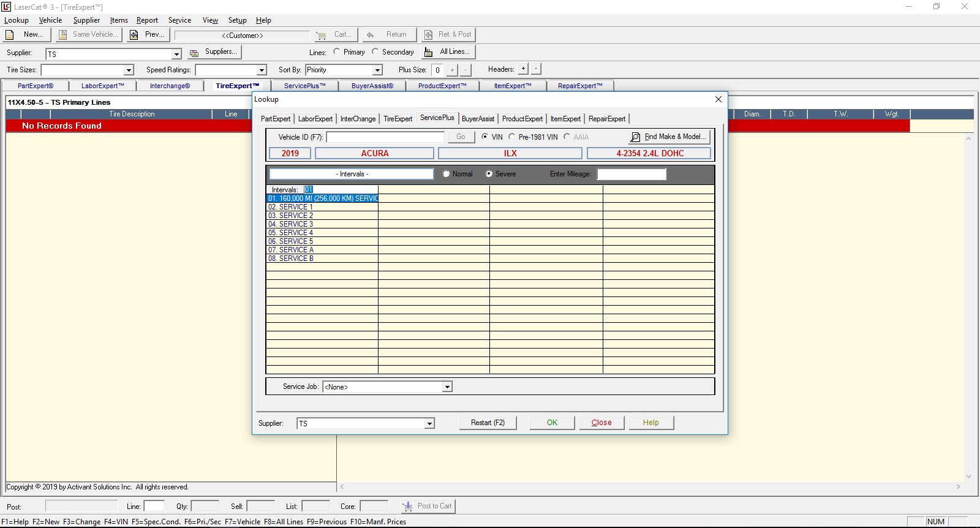Open All Lines icon button
The height and width of the screenshot is (528, 980).
(x=429, y=52)
